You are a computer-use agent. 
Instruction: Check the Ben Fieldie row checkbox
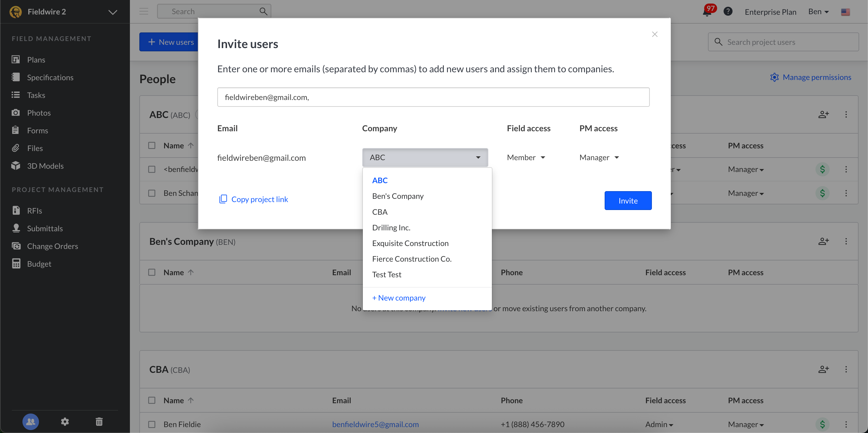152,424
